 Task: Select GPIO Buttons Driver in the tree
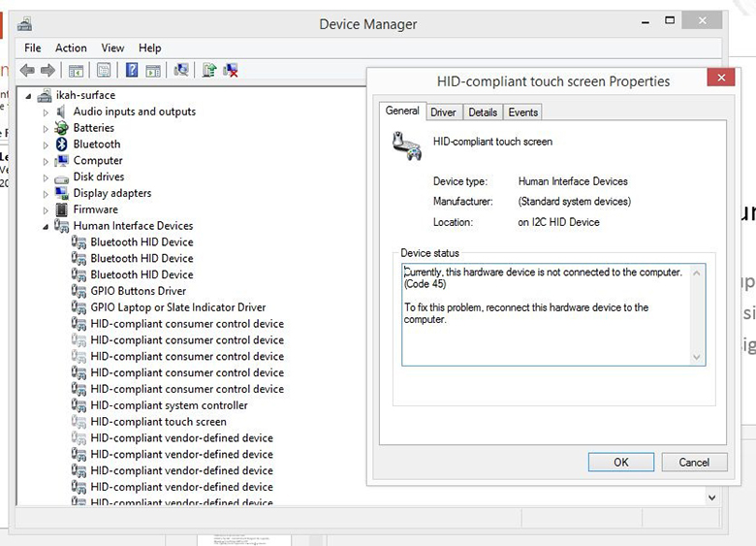[138, 291]
